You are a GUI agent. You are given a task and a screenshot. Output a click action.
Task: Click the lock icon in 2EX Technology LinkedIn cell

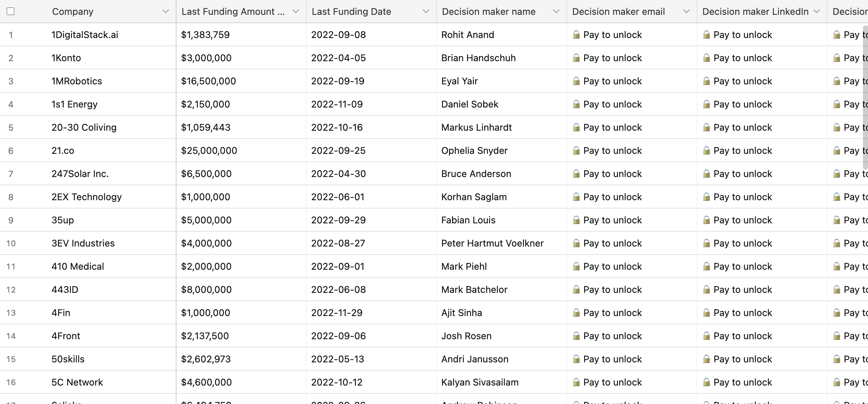click(x=706, y=197)
